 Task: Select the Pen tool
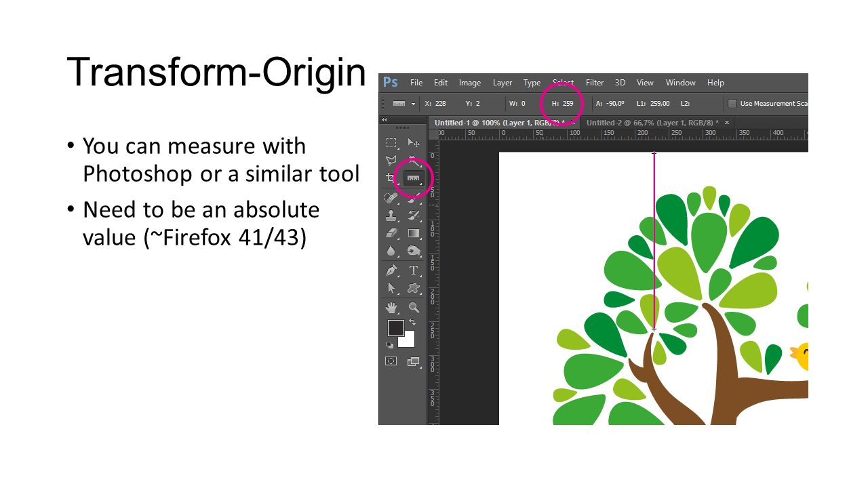(x=391, y=270)
